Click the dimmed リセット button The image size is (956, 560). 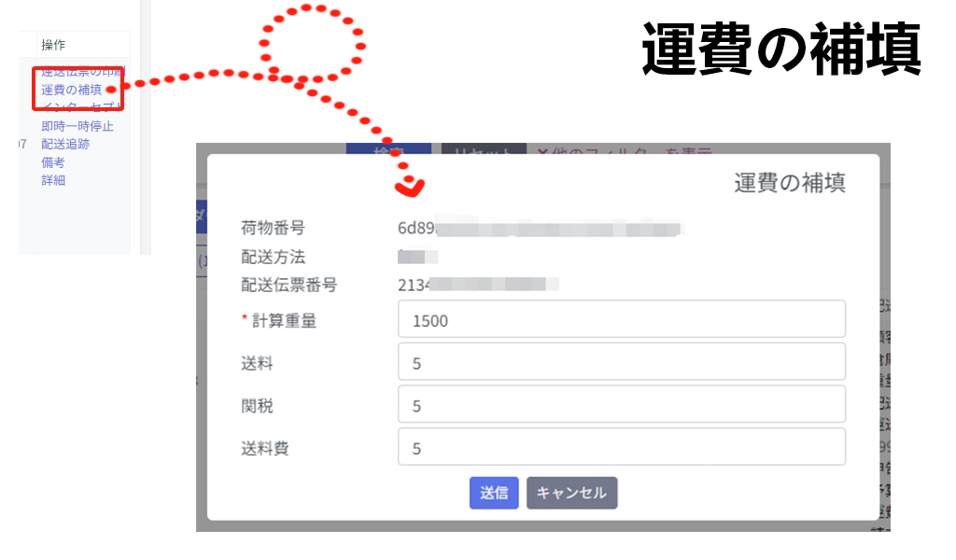(x=484, y=149)
